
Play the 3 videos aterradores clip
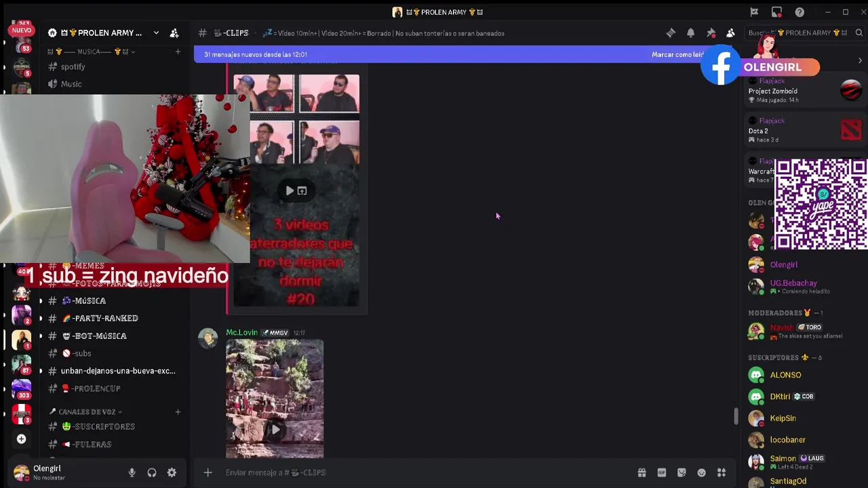(290, 190)
